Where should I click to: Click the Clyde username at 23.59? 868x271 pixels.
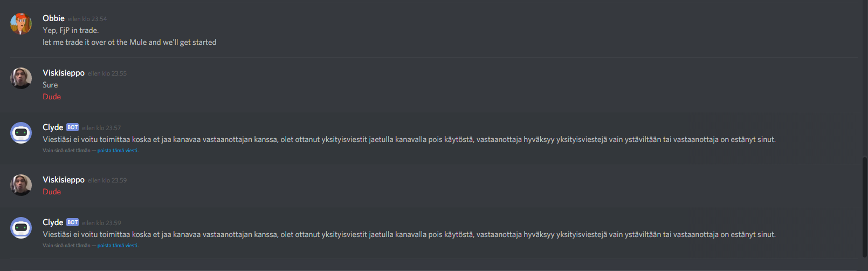click(x=53, y=222)
